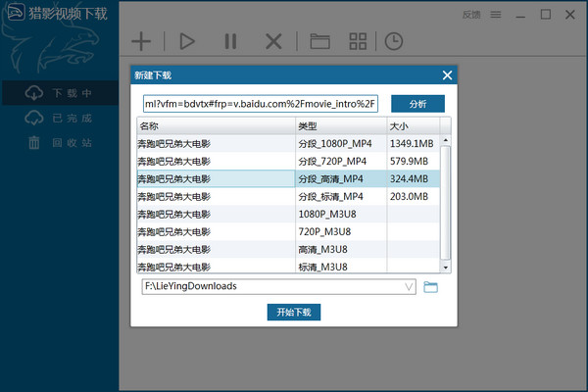The height and width of the screenshot is (392, 588).
Task: Expand the F:\LieYingDownloads path dropdown
Action: [409, 287]
